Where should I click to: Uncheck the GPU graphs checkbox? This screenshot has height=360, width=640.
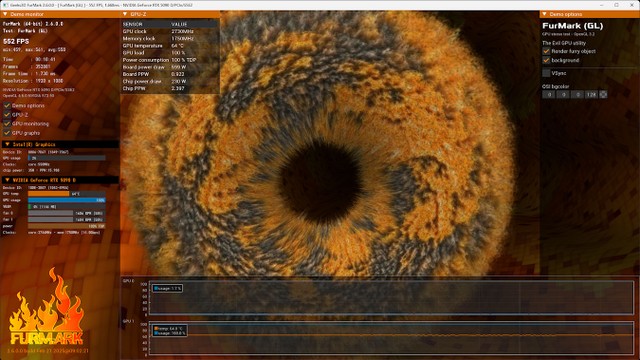tap(7, 133)
